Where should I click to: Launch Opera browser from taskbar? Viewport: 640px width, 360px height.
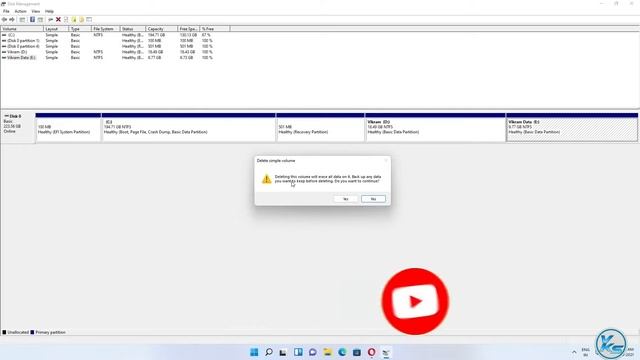tap(371, 352)
